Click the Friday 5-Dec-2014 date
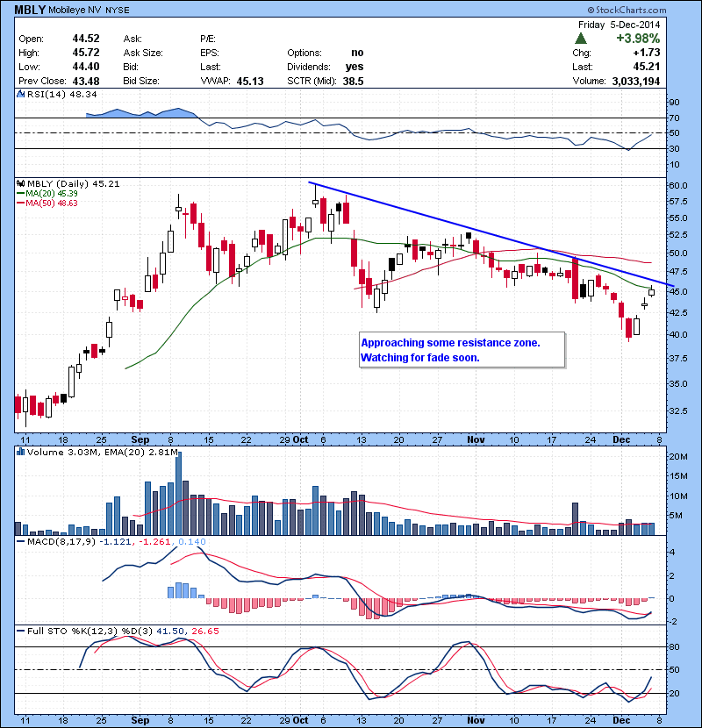The height and width of the screenshot is (728, 702). pos(619,25)
